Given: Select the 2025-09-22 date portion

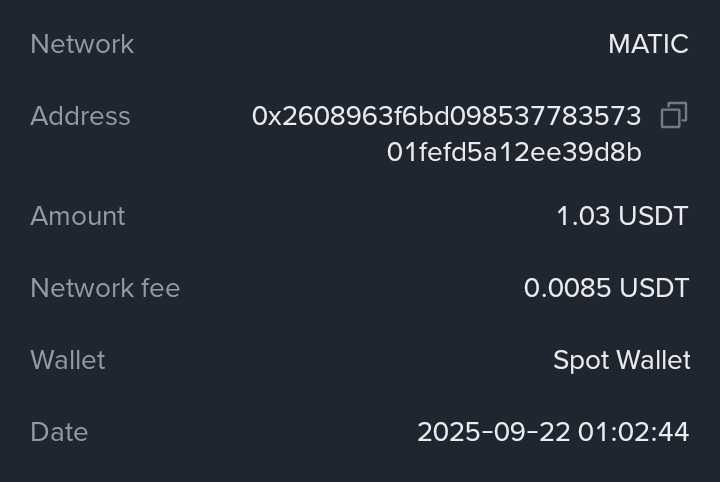Looking at the screenshot, I should (x=493, y=432).
